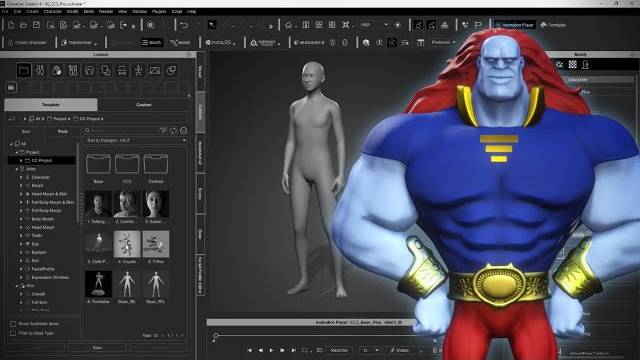The height and width of the screenshot is (360, 640).
Task: Click the animation timeline scrubber handle
Action: coord(216,336)
